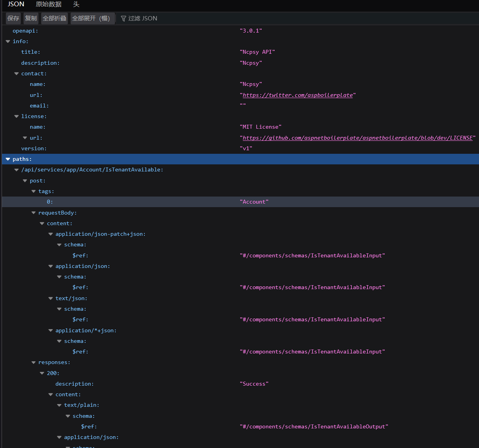The image size is (479, 448).
Task: Collapse the application/json-patch+json node
Action: pos(51,234)
